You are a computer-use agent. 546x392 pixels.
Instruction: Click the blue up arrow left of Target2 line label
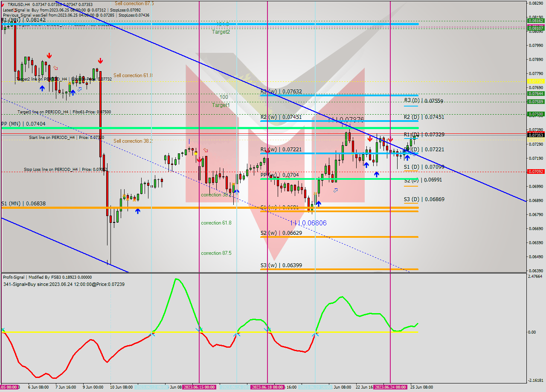[42, 88]
